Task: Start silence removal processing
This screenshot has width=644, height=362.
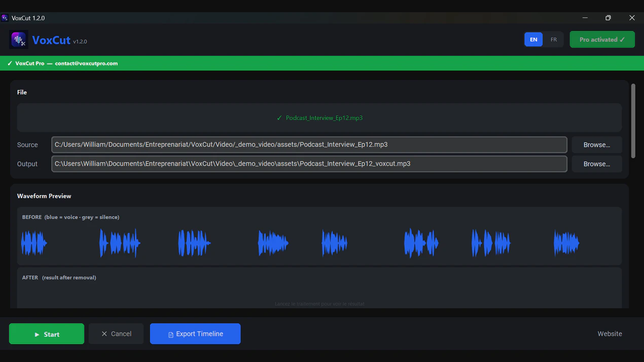Action: click(x=47, y=334)
